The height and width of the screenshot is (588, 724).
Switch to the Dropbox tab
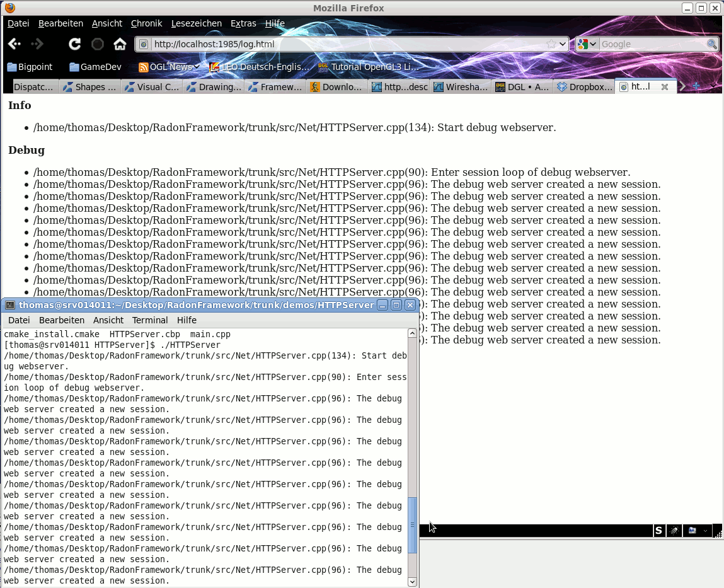point(585,87)
